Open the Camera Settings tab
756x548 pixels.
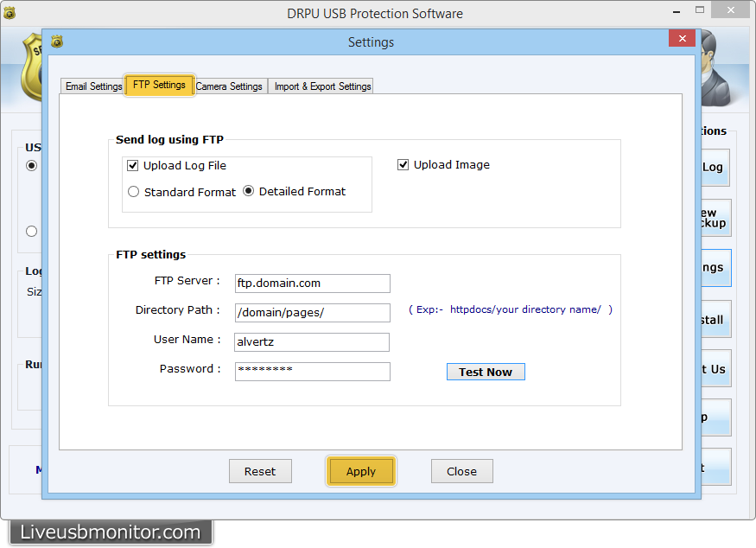point(230,86)
